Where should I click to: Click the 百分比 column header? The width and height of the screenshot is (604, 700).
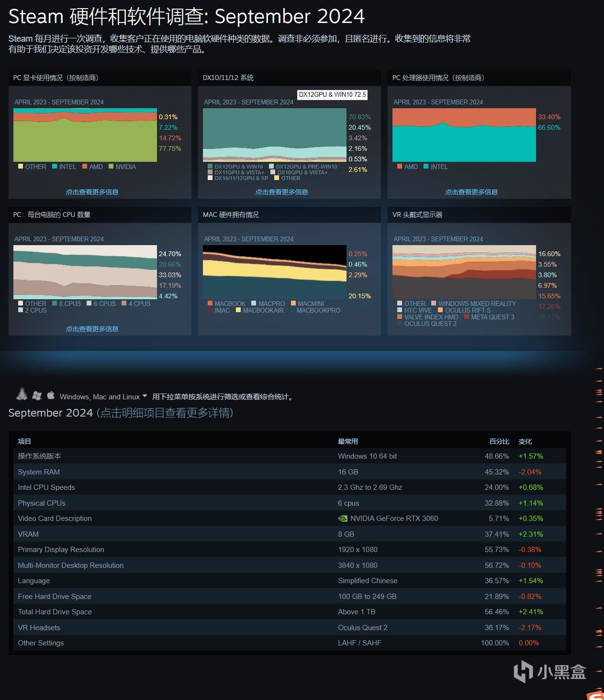point(499,441)
